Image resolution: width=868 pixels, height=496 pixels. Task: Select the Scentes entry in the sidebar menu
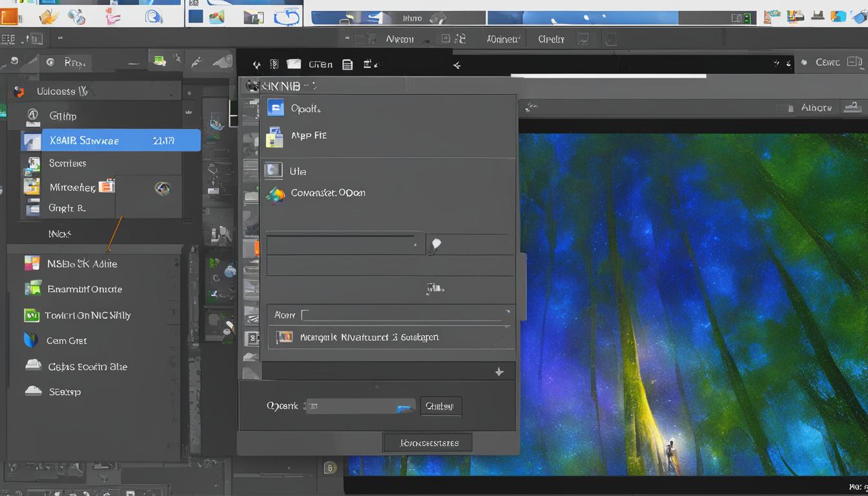(x=67, y=163)
